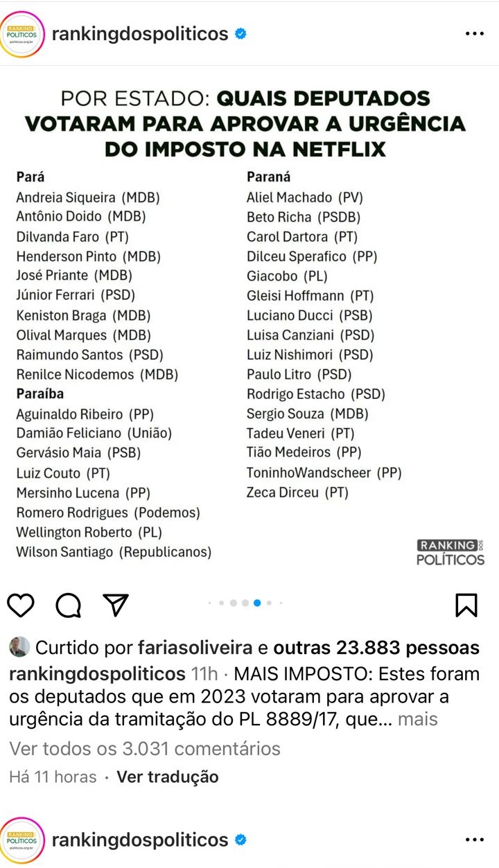
Task: Open comments via speech bubble icon
Action: click(69, 605)
